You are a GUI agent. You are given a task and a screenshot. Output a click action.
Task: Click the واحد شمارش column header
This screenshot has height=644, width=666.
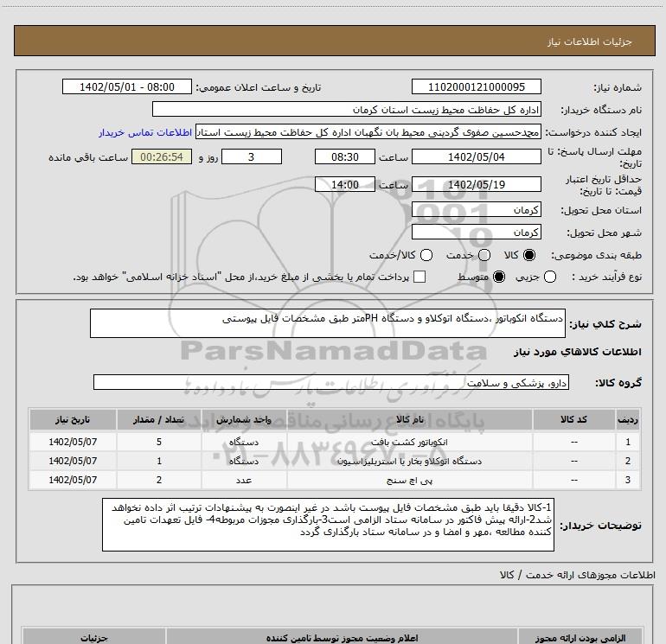244,419
